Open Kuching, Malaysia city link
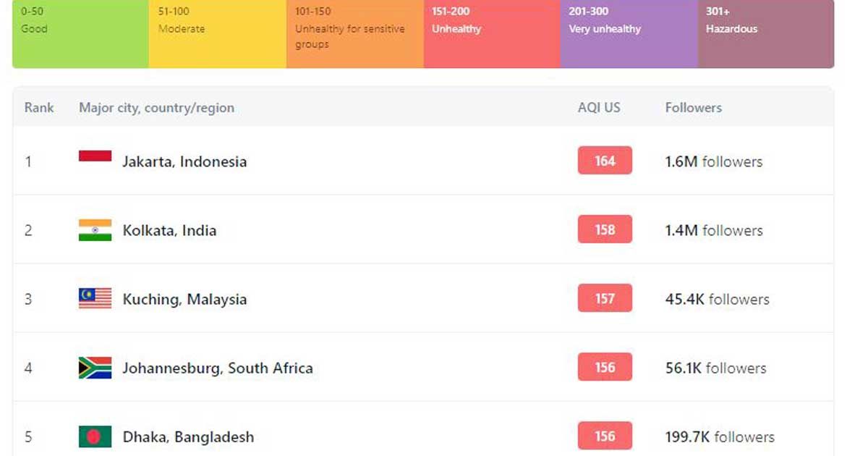 (184, 299)
